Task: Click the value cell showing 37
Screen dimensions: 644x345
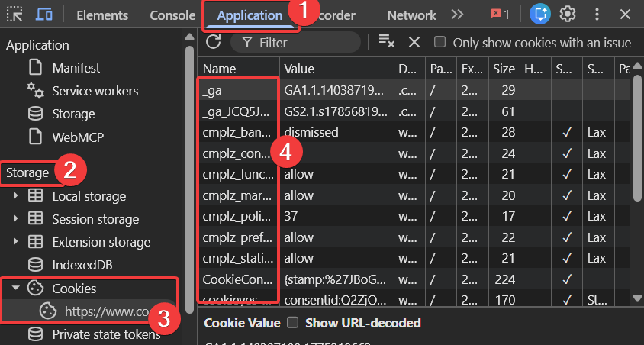Action: click(x=336, y=217)
